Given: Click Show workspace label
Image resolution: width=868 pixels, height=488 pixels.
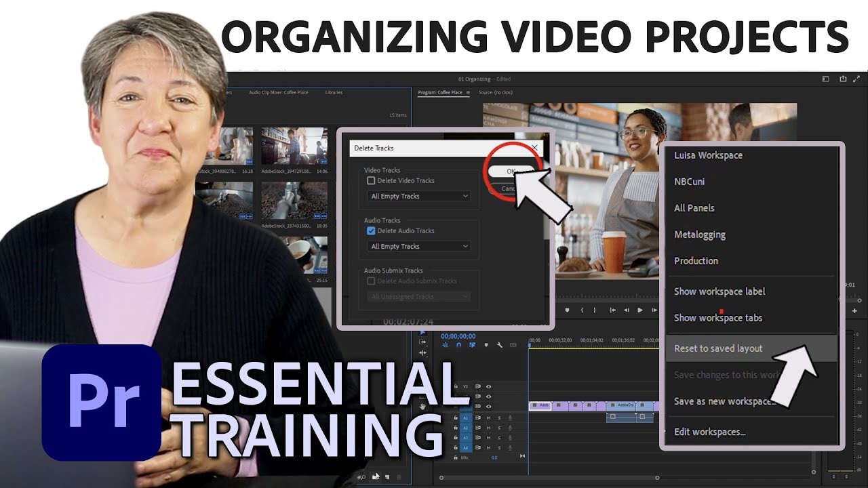Looking at the screenshot, I should [x=719, y=291].
